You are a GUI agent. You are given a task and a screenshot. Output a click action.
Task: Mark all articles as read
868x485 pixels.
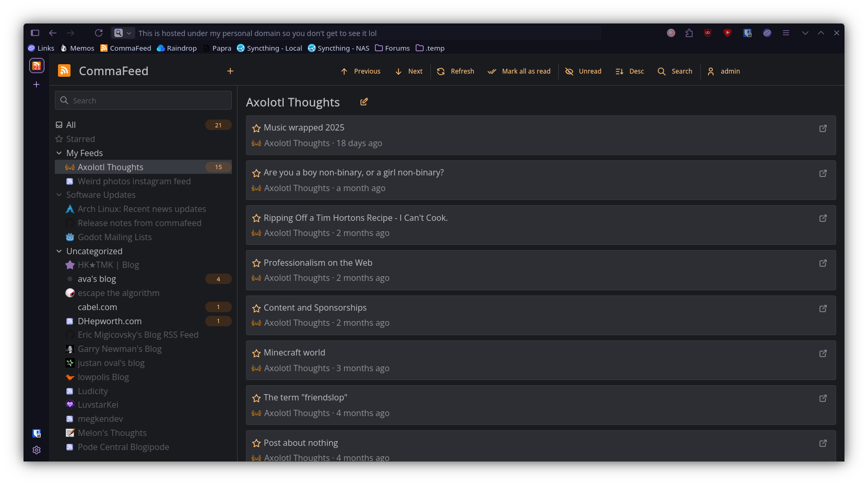(491, 72)
